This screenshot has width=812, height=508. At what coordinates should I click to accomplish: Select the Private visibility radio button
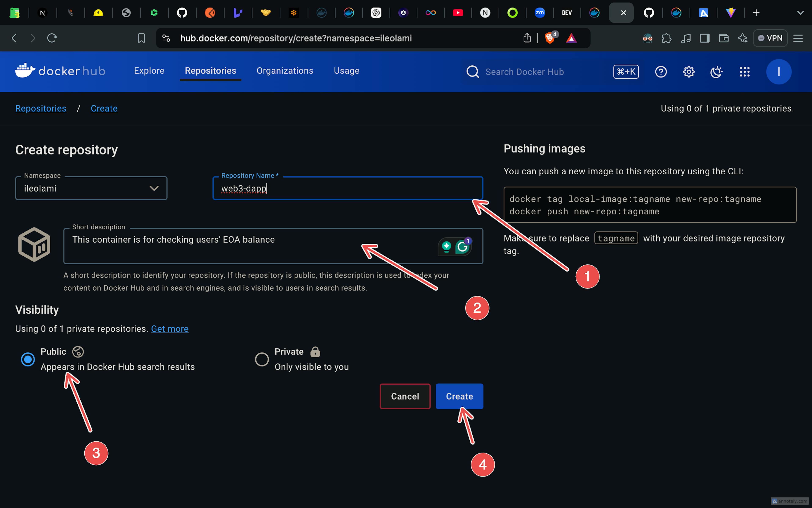tap(262, 359)
